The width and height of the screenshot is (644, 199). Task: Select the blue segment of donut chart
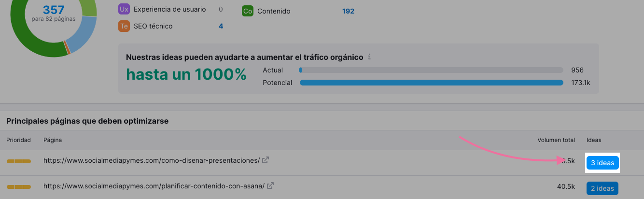click(x=82, y=34)
